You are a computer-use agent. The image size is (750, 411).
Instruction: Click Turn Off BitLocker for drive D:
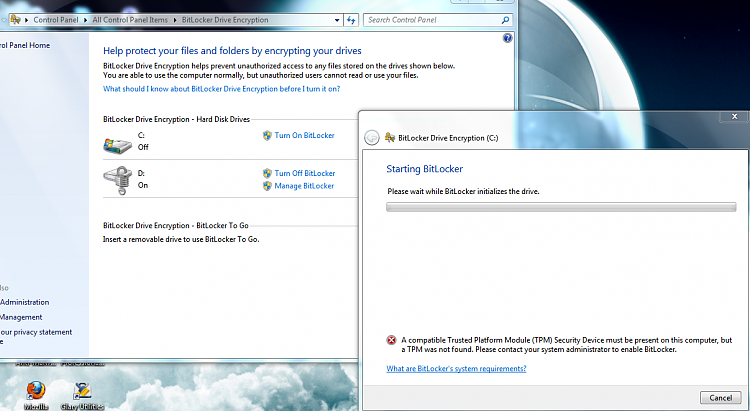click(x=305, y=173)
